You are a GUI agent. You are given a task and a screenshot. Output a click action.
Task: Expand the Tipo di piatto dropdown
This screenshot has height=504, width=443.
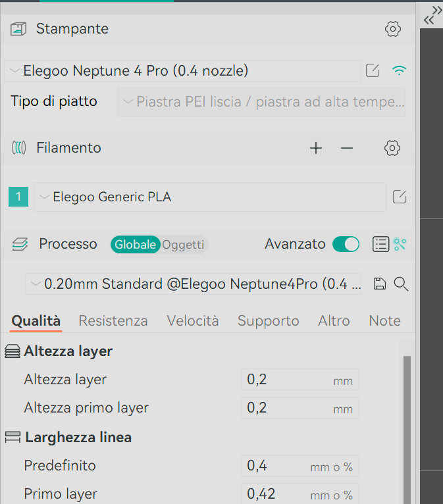pyautogui.click(x=261, y=102)
